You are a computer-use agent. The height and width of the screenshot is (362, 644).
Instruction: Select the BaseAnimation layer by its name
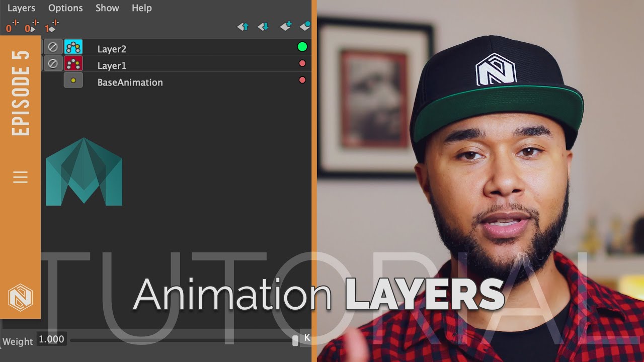tap(130, 81)
